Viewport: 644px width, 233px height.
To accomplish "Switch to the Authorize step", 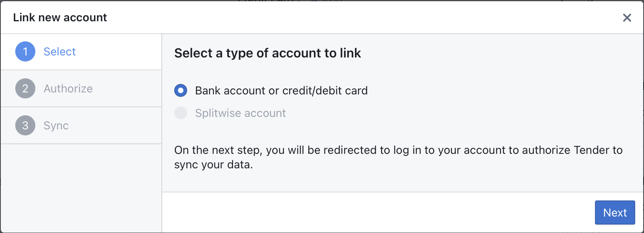I will tap(68, 88).
